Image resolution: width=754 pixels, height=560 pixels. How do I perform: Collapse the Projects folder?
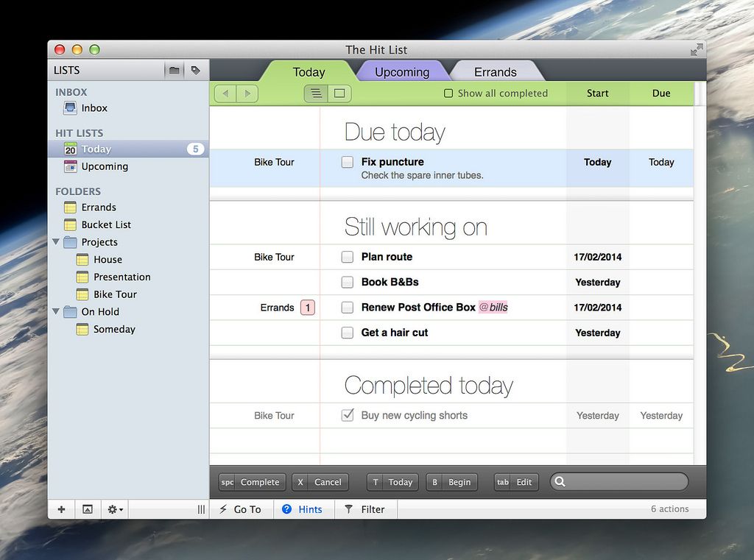point(57,242)
